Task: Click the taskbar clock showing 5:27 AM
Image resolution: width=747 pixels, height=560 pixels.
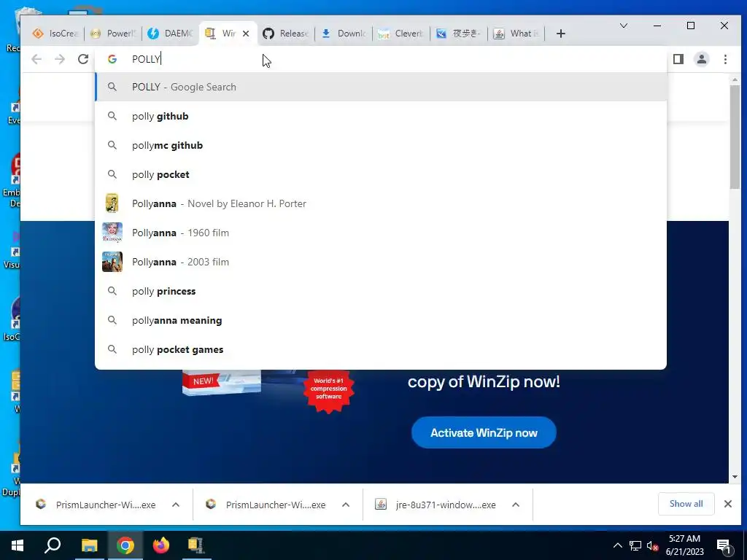Action: tap(684, 545)
